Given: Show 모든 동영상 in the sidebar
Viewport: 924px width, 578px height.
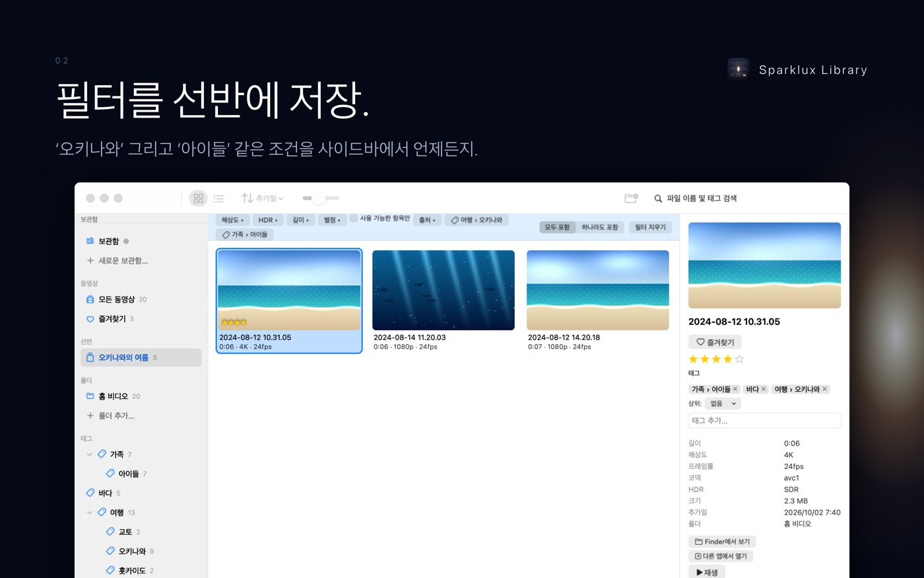Looking at the screenshot, I should (141, 299).
